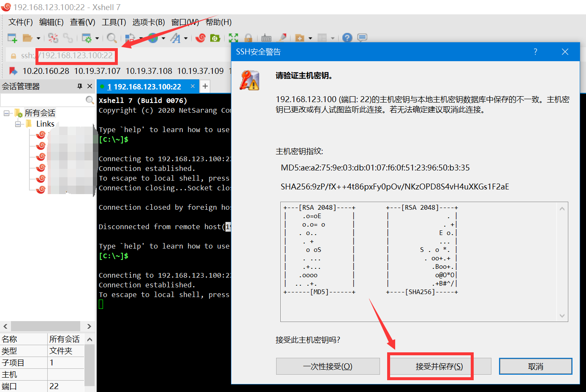This screenshot has height=392, width=586.
Task: Add a new tab with plus button
Action: [205, 86]
